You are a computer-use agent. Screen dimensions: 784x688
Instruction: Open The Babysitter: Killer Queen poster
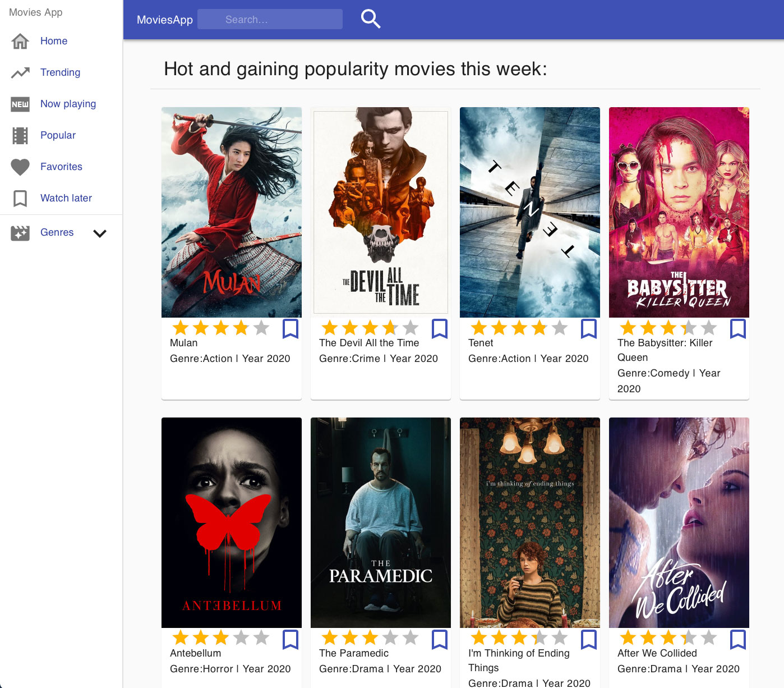[x=679, y=212]
